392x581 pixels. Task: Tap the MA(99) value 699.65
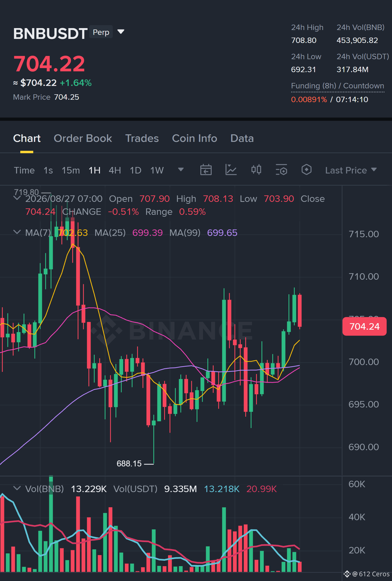click(x=222, y=233)
